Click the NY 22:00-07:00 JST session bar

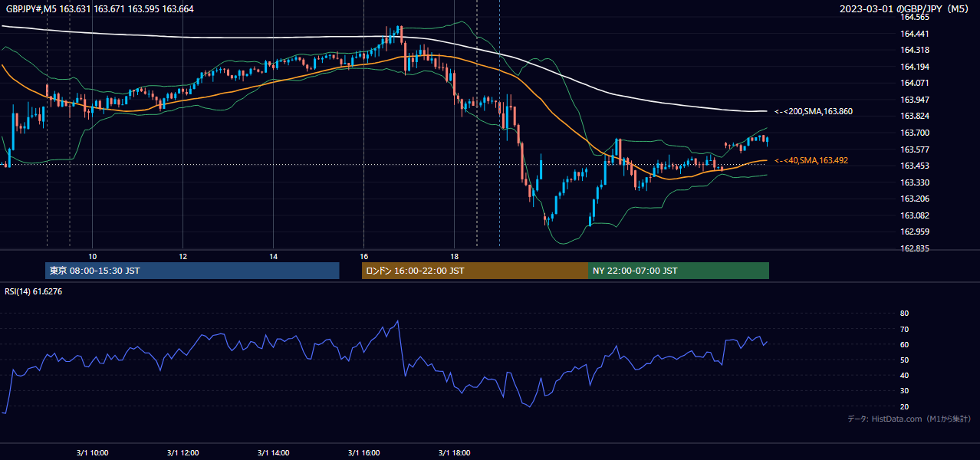[679, 271]
